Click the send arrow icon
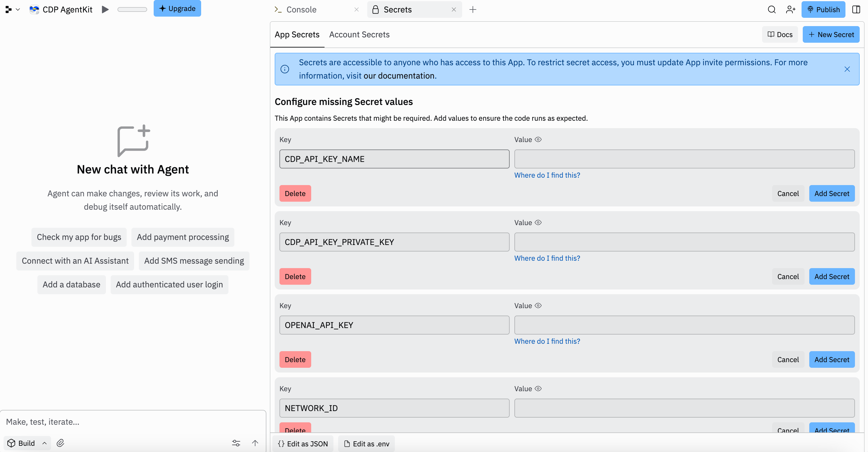Image resolution: width=868 pixels, height=452 pixels. pos(255,443)
